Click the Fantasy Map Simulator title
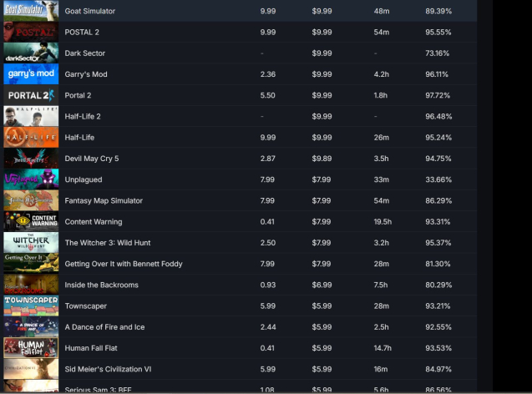532x394 pixels. point(104,200)
